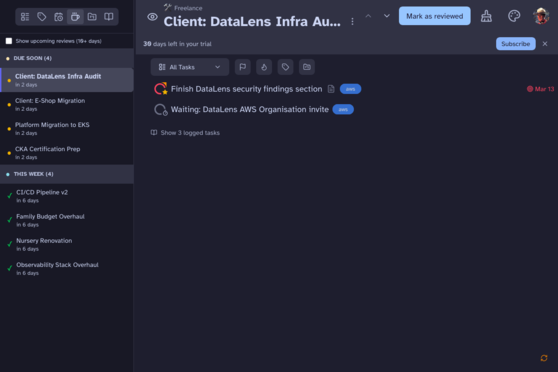Screen dimensions: 558x372
Task: Click the cleanup broom icon
Action: 486,16
